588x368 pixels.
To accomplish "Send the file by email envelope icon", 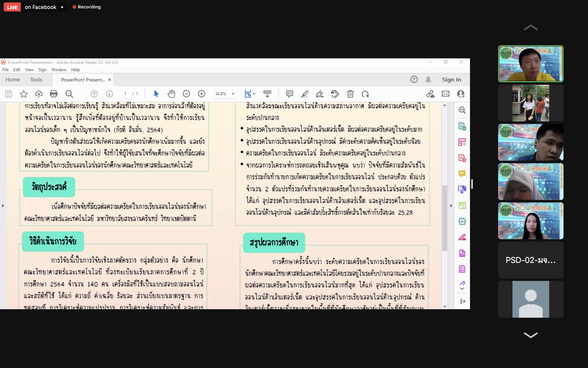I will (446, 94).
